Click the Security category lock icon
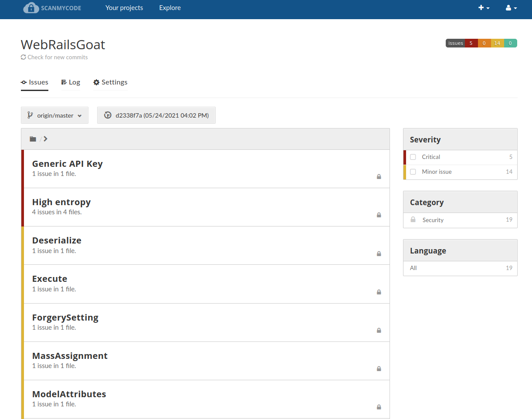This screenshot has height=419, width=532. 413,220
